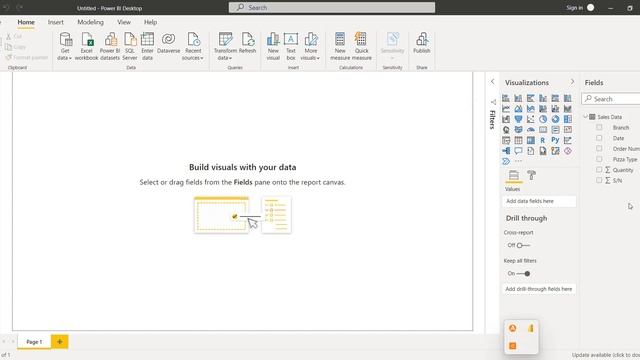
Task: Select Funnel visual
Action: tap(518, 119)
